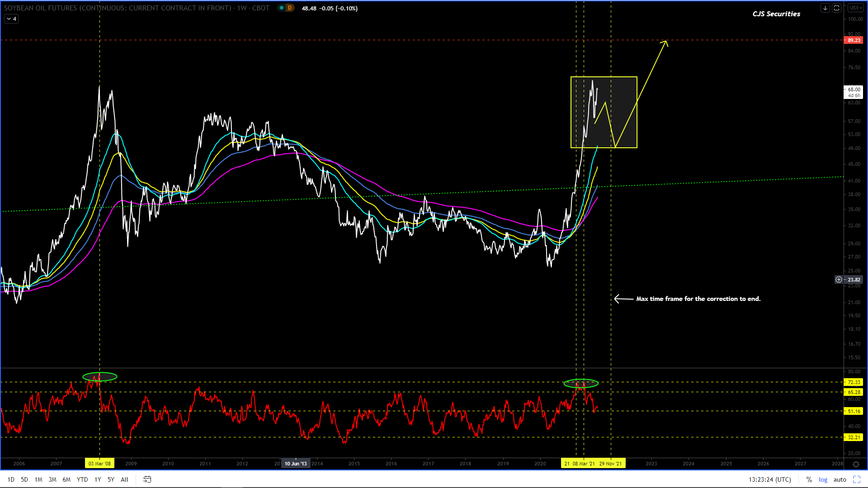Click the red 89.23 price level label
This screenshot has height=488, width=868.
854,40
